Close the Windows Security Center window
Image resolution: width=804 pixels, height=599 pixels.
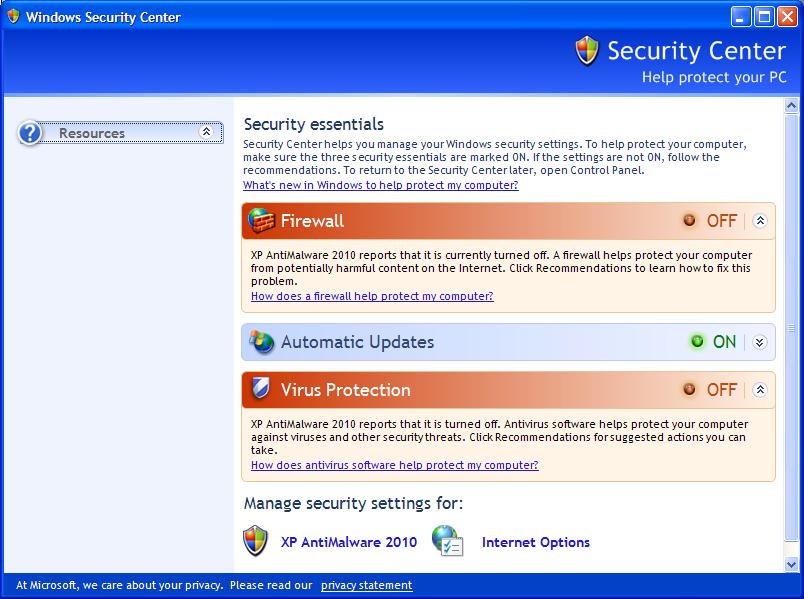(x=787, y=17)
